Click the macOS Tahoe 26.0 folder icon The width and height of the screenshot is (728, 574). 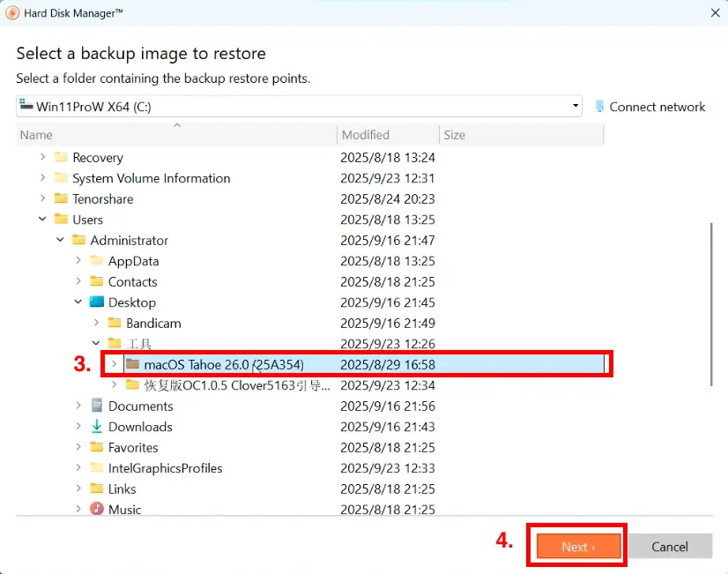point(133,363)
